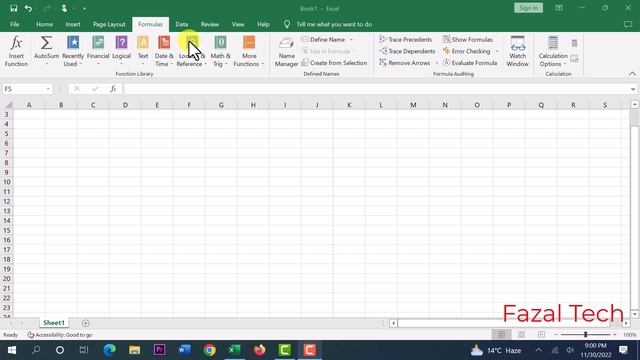Click the Sign in button
The height and width of the screenshot is (360, 640).
528,8
